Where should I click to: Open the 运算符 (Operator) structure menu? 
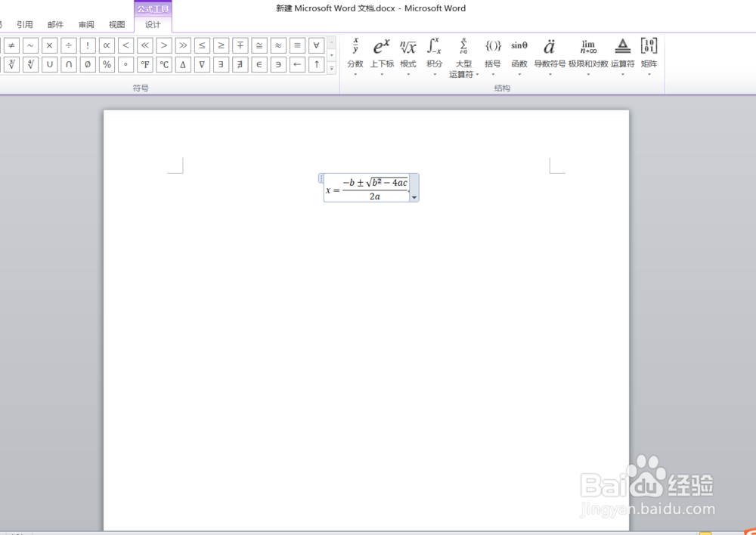[x=623, y=57]
